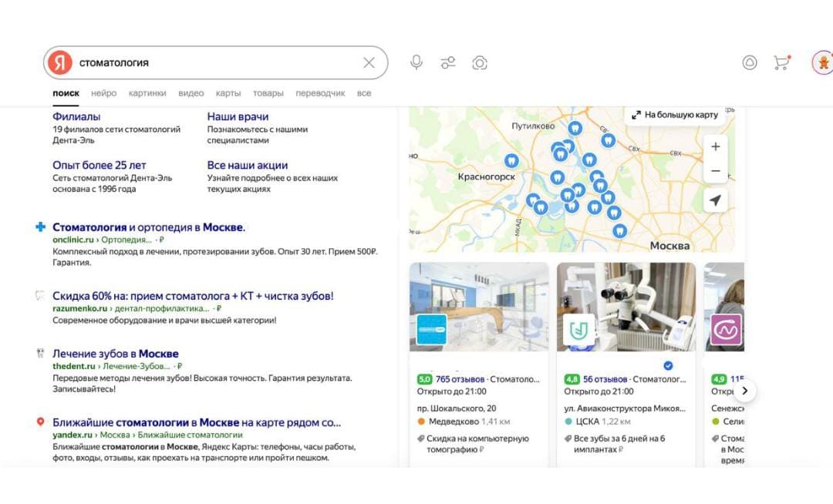Click the razumenko.ru green URL
Screen dimensions: 833x504
79,308
